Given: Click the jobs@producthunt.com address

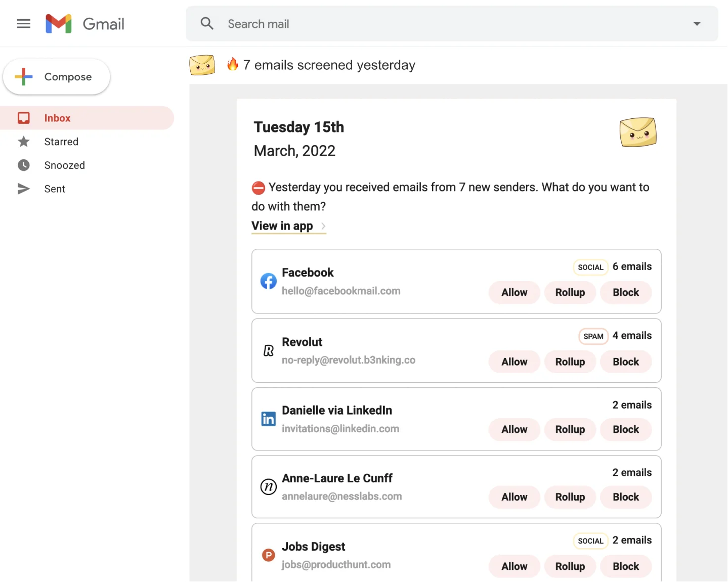Looking at the screenshot, I should 336,565.
